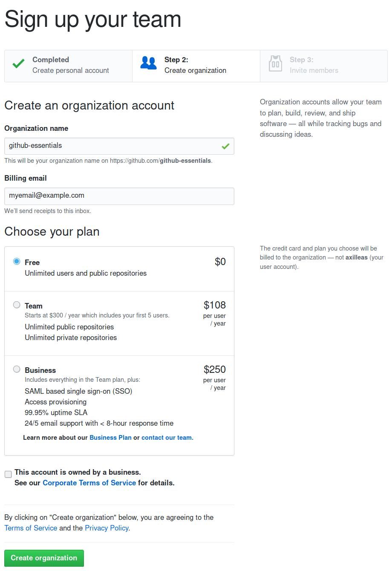Click the two-people organization icon in Step 2
The height and width of the screenshot is (571, 392).
149,63
